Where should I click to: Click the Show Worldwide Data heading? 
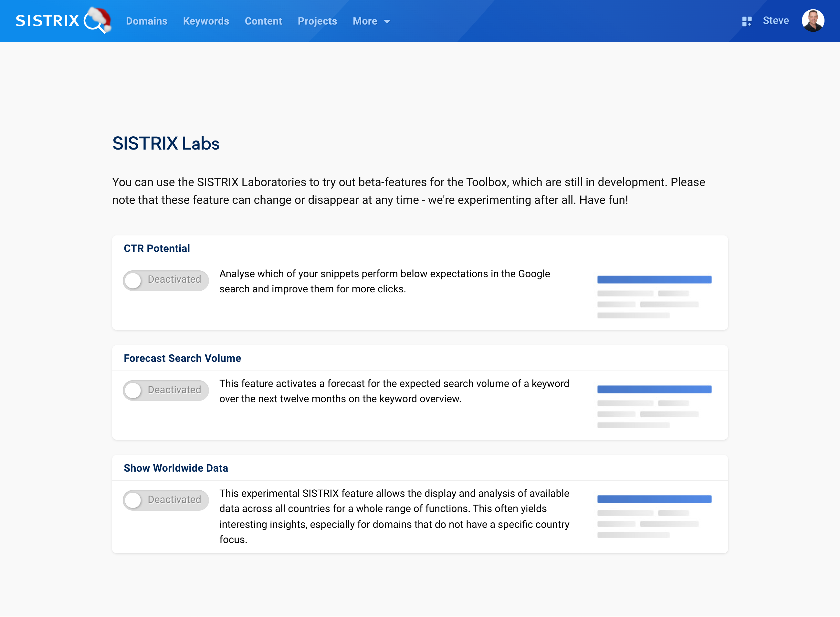point(175,468)
